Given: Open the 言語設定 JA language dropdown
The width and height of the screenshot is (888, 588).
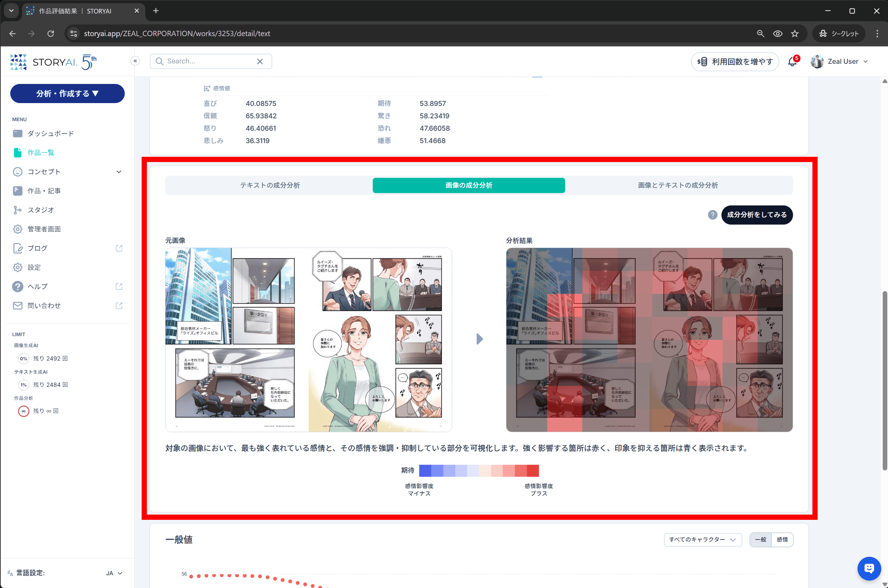Looking at the screenshot, I should 114,573.
